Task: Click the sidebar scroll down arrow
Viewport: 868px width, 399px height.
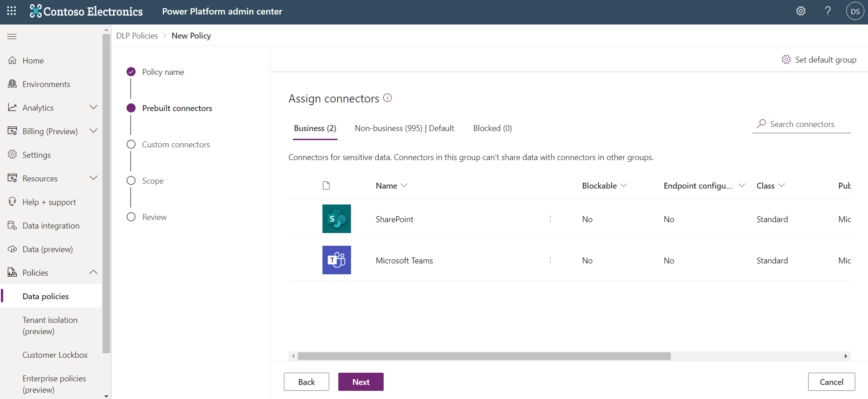Action: coord(107,396)
